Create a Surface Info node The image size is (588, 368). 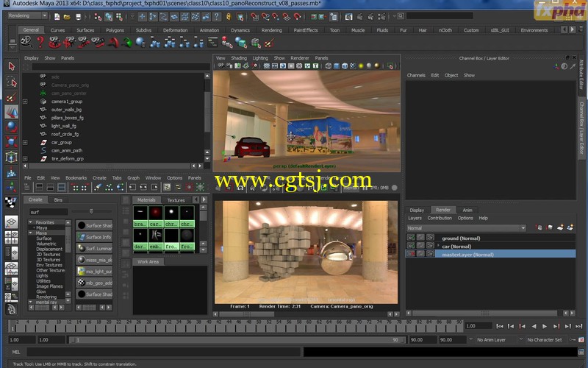[94, 237]
